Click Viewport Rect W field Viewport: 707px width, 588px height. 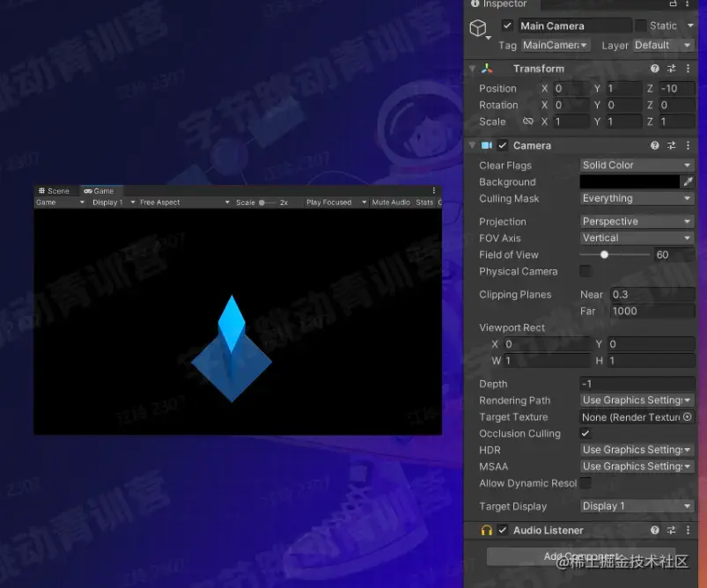pos(547,361)
